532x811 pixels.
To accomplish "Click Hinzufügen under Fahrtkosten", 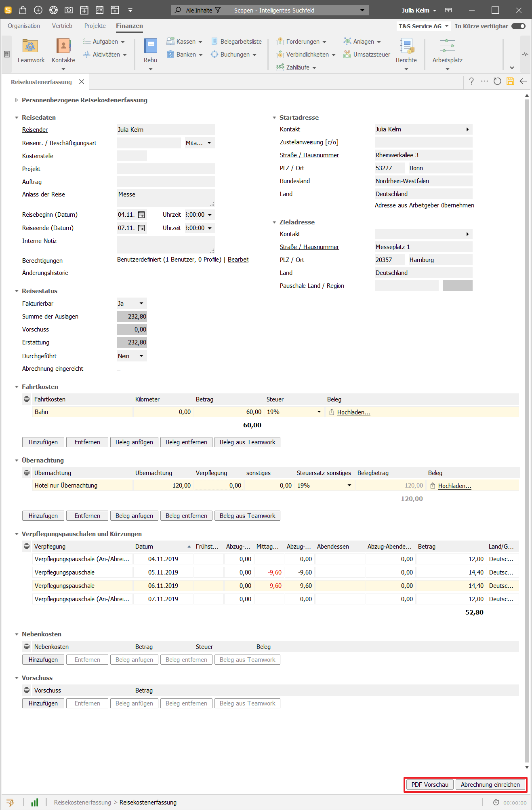I will pos(43,442).
